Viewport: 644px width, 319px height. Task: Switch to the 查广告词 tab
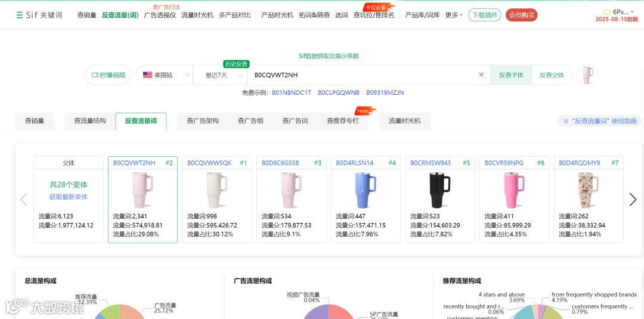click(x=295, y=121)
